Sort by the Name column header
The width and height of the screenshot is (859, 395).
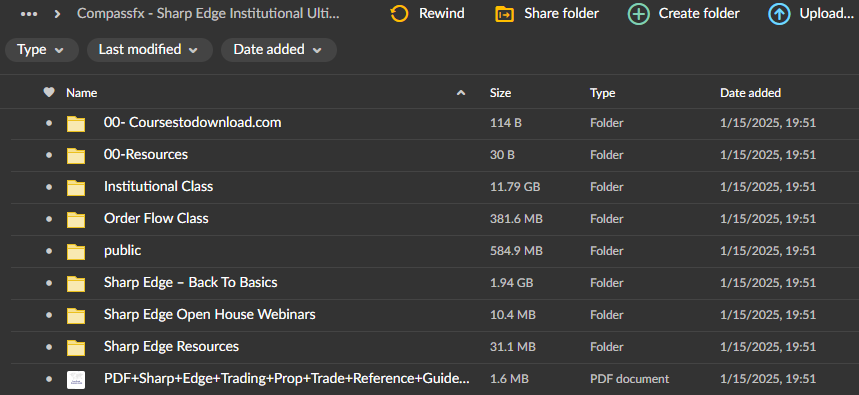tap(82, 93)
